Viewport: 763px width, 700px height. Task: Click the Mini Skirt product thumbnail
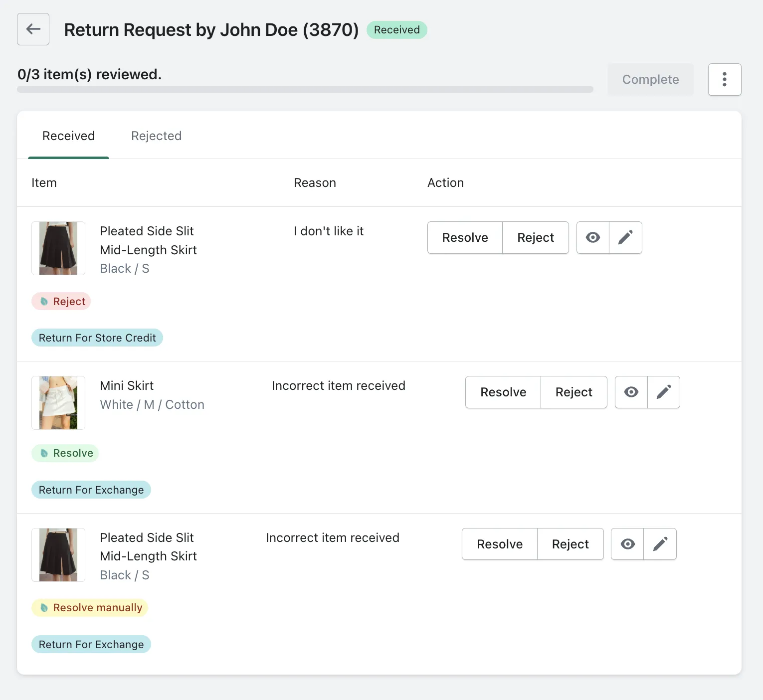coord(58,403)
